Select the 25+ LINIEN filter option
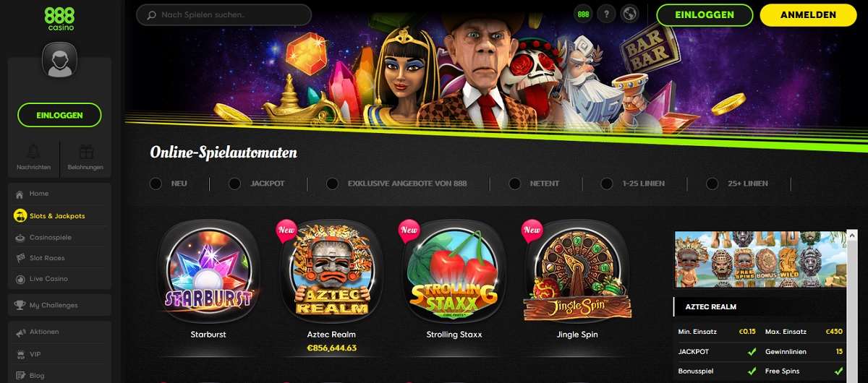The width and height of the screenshot is (868, 383). (737, 184)
